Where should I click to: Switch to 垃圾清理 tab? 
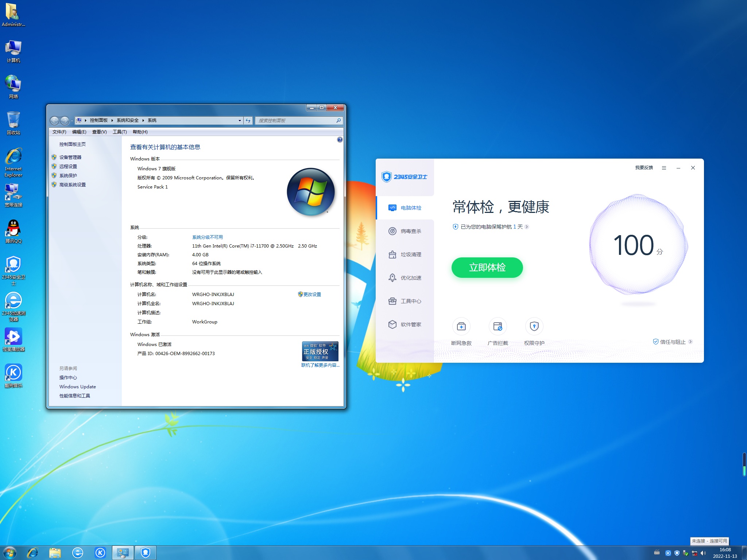405,254
